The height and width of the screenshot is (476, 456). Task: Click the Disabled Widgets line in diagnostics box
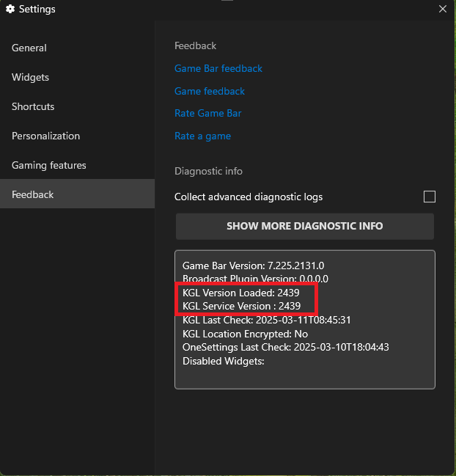(x=224, y=362)
